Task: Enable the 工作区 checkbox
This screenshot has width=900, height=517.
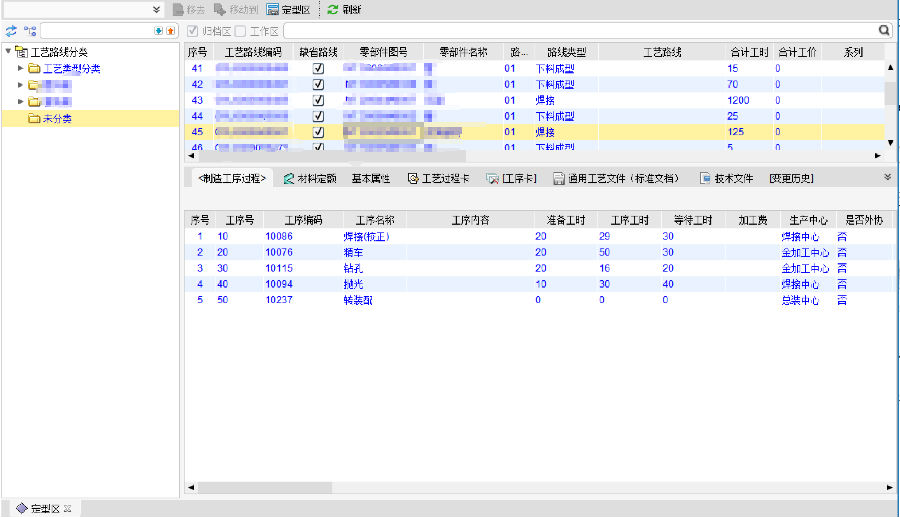Action: coord(239,31)
